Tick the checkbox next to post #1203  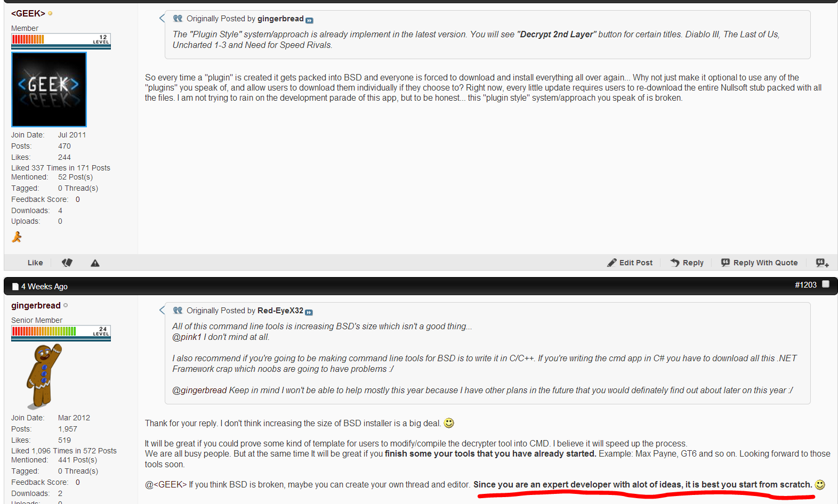point(826,284)
